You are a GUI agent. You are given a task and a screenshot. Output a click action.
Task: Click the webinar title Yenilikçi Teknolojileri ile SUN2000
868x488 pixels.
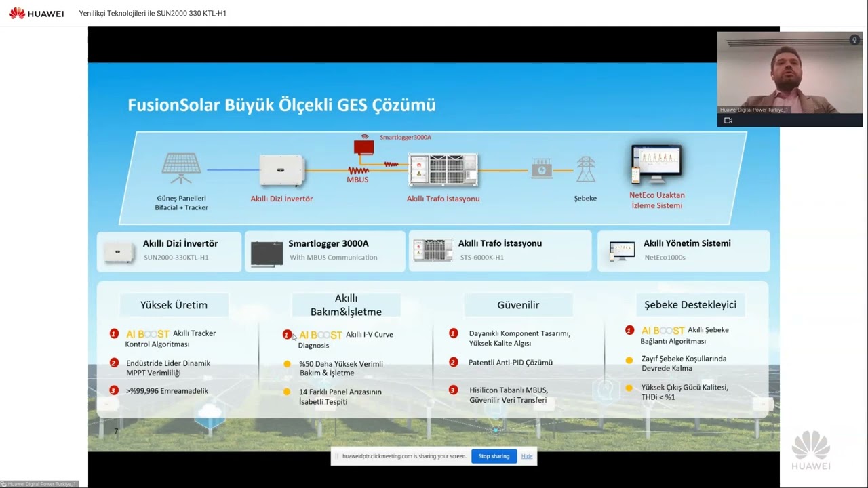[153, 14]
